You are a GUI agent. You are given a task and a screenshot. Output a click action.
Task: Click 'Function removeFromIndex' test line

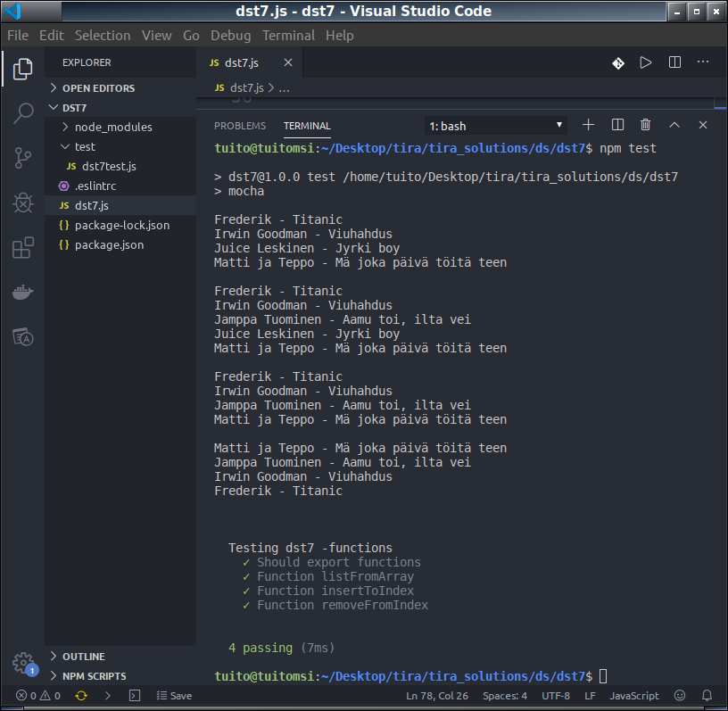[x=343, y=605]
